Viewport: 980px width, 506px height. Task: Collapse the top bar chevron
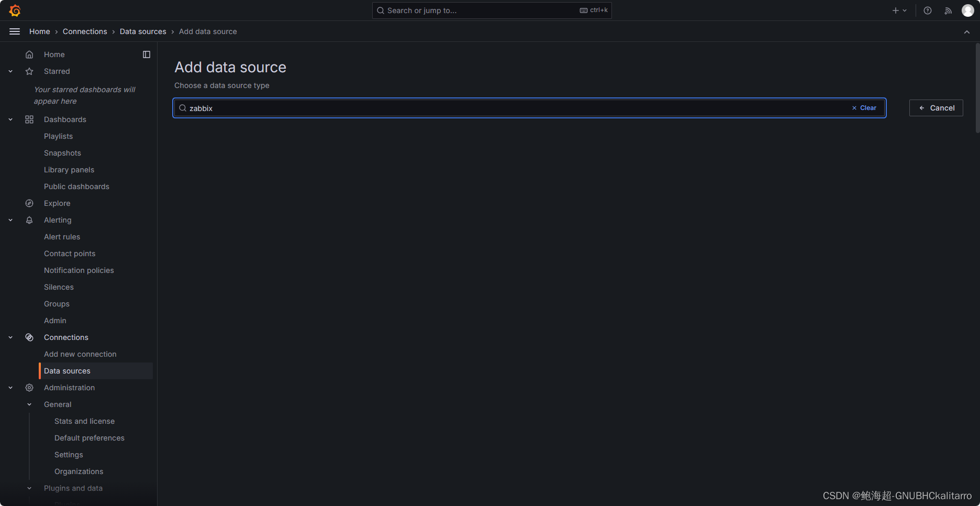tap(967, 32)
